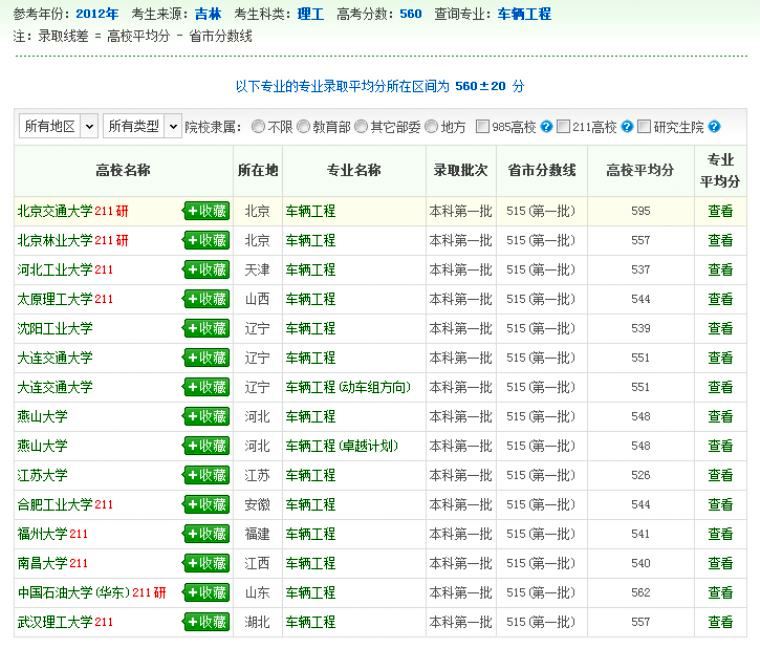Click +收藏 for 武汉理工大学

206,622
